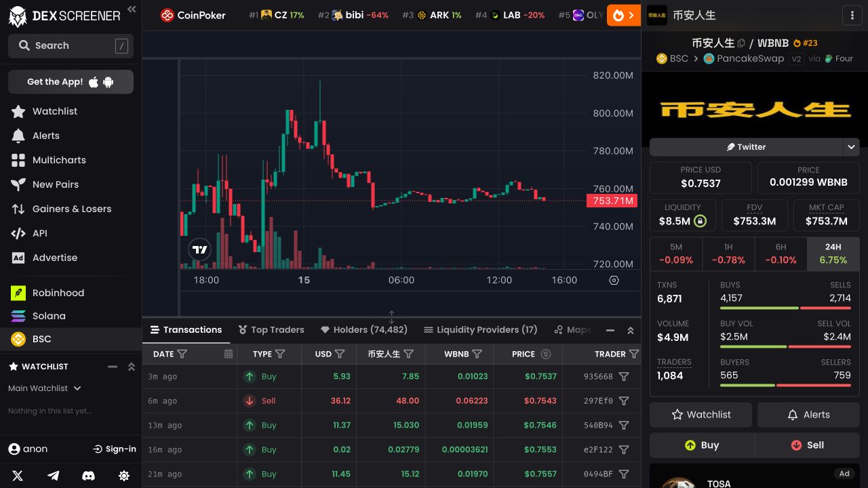Click the trending fire icon button

[623, 15]
